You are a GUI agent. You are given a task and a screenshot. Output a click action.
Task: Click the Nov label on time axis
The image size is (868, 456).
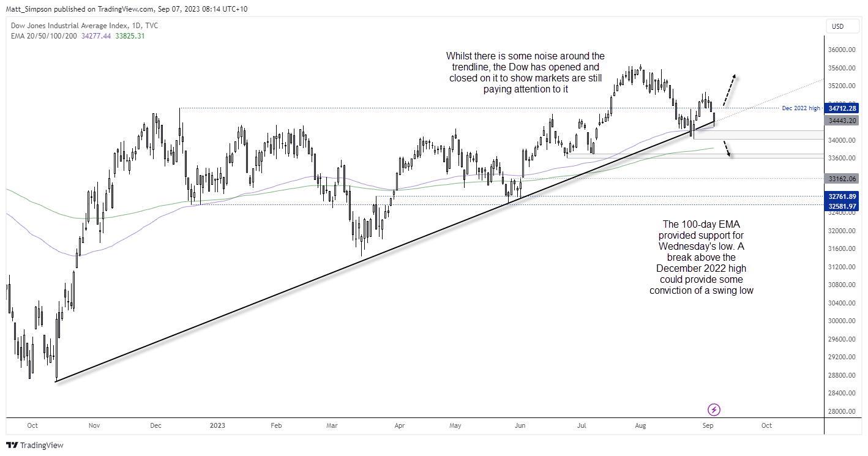pos(94,425)
